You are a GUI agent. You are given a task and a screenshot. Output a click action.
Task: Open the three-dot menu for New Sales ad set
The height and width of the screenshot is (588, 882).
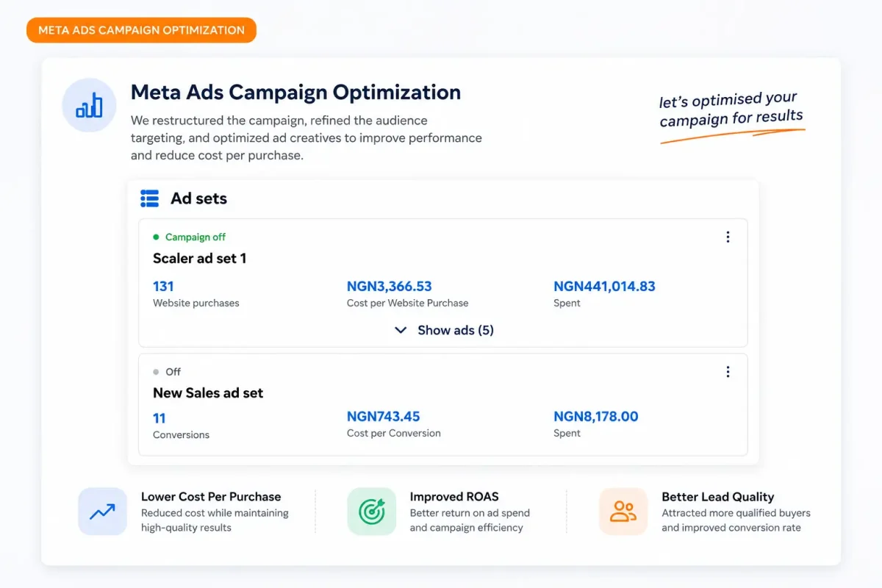click(728, 372)
